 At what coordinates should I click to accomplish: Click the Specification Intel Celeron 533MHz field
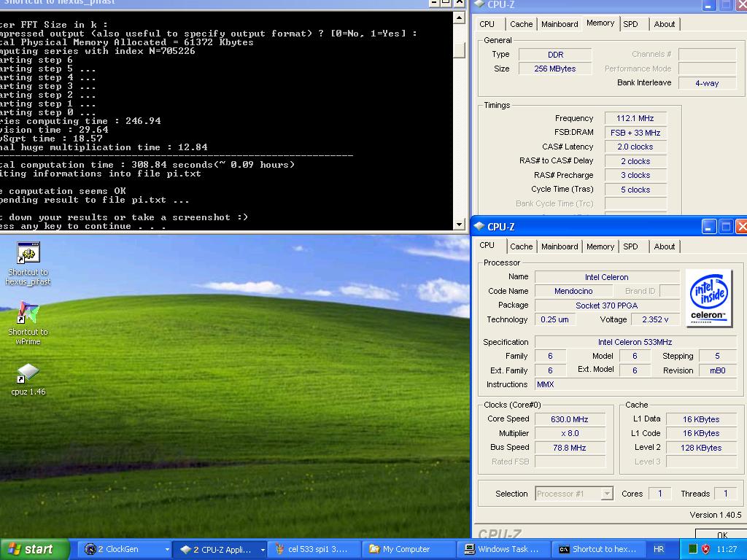(x=635, y=342)
